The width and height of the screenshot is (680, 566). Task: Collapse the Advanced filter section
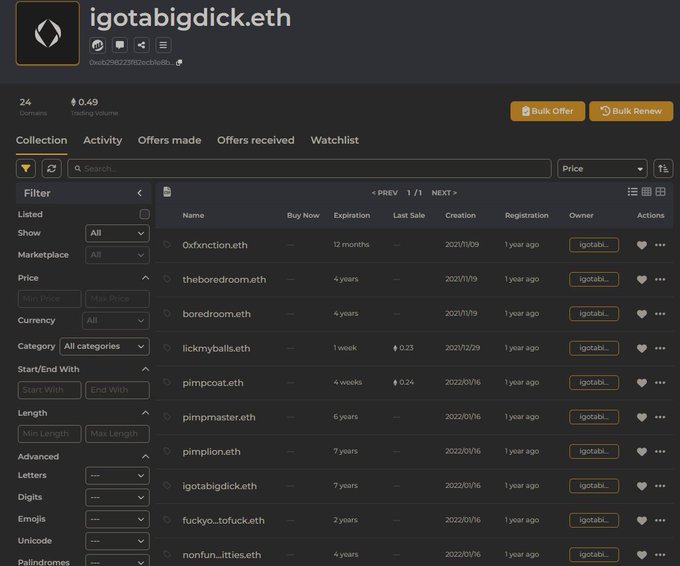point(146,457)
